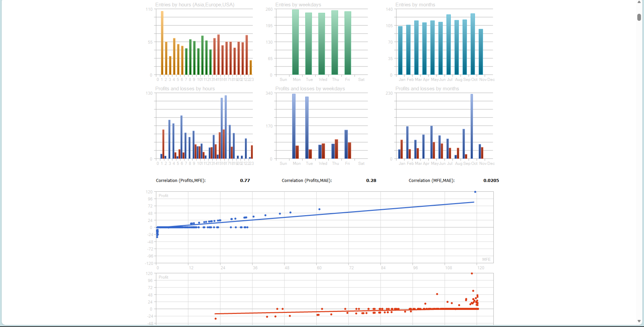Click the MFE axis label in scatter chart
The width and height of the screenshot is (644, 327).
pos(486,260)
